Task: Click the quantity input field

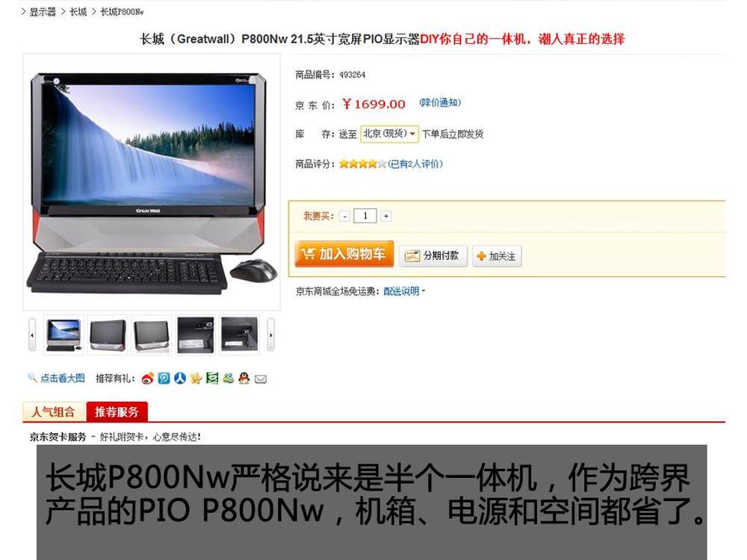Action: (x=365, y=216)
